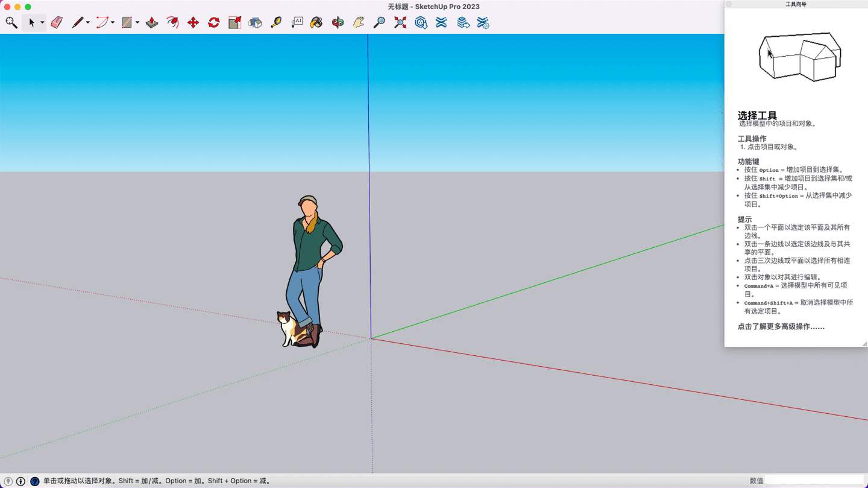Click the 点击了解更多高级操作 link
The image size is (868, 488).
pyautogui.click(x=781, y=327)
